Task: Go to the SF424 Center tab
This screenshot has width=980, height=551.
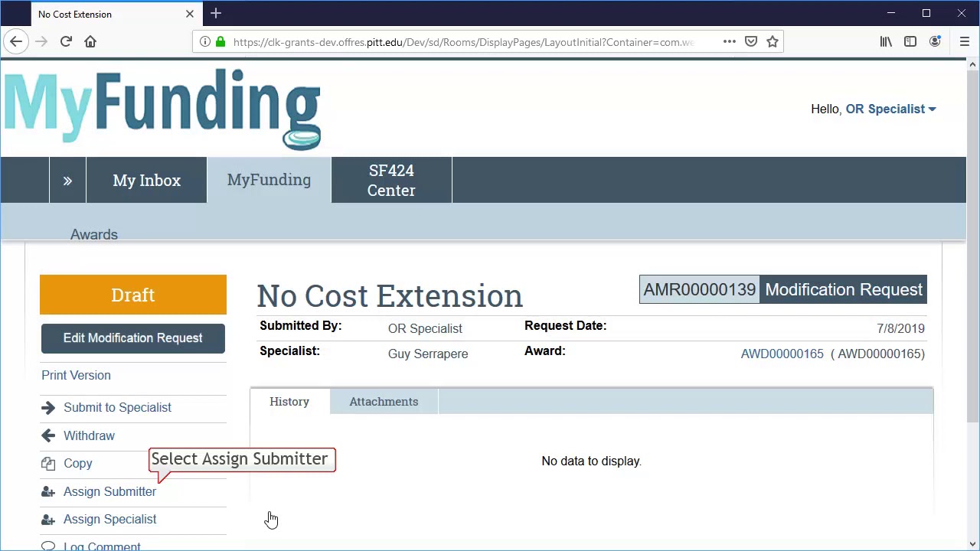Action: (391, 180)
